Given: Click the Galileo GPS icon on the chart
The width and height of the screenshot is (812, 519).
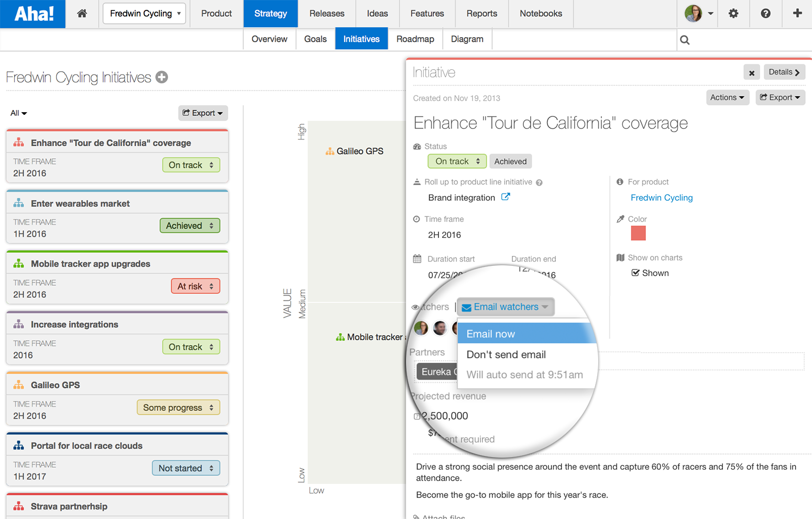Looking at the screenshot, I should (x=330, y=152).
